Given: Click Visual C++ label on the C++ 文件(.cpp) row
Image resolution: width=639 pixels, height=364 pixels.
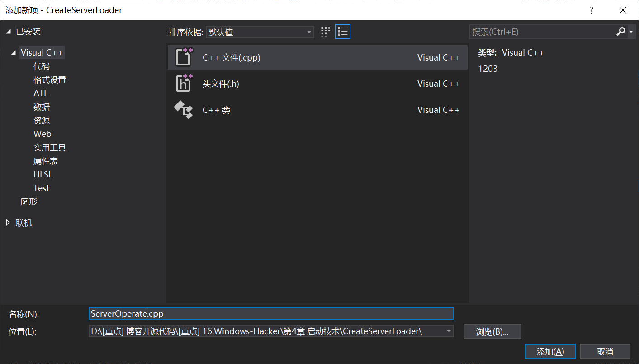Looking at the screenshot, I should pyautogui.click(x=438, y=57).
